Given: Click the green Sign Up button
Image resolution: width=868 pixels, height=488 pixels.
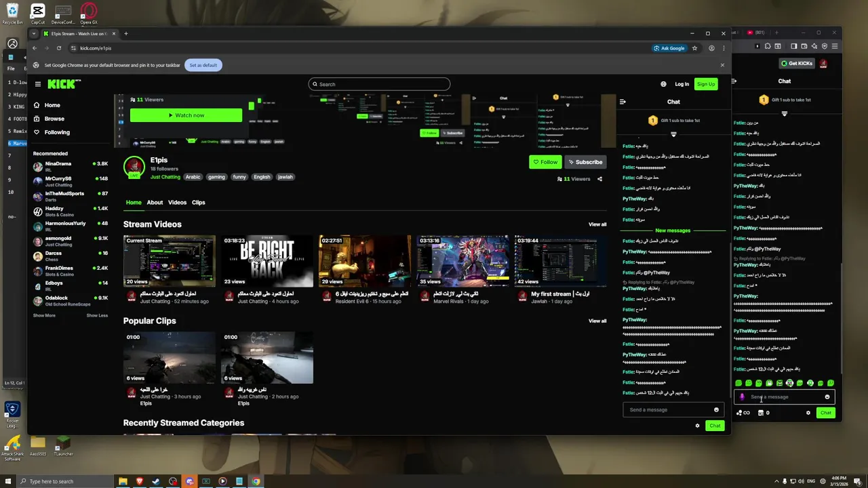Looking at the screenshot, I should 706,84.
